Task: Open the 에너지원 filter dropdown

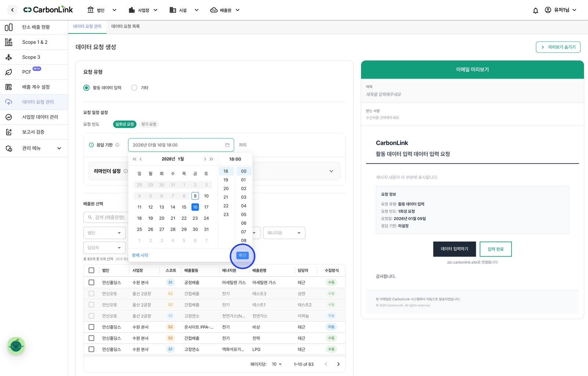Action: coord(284,233)
